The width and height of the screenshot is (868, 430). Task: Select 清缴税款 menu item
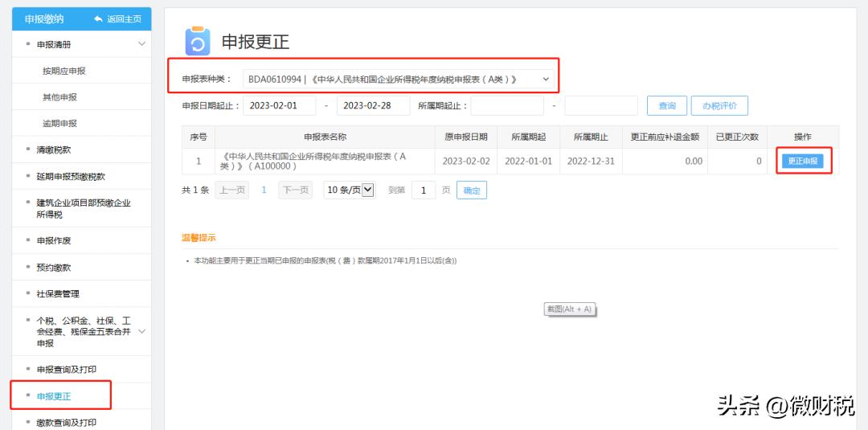pyautogui.click(x=54, y=150)
